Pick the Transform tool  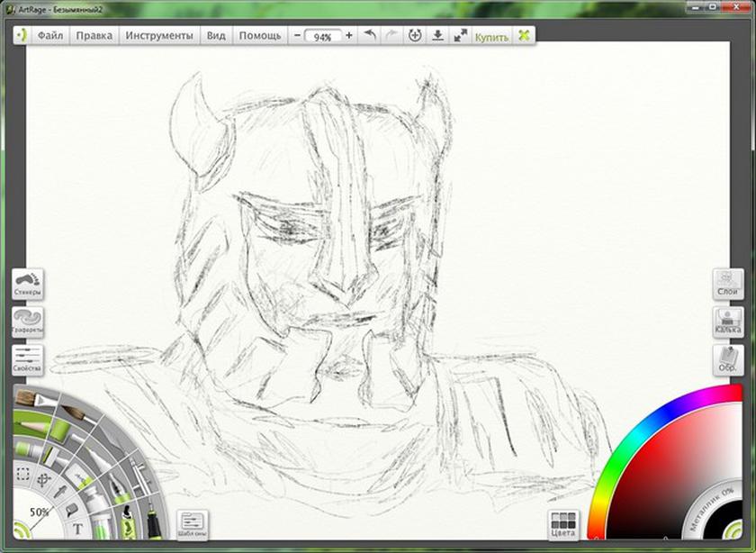(44, 479)
